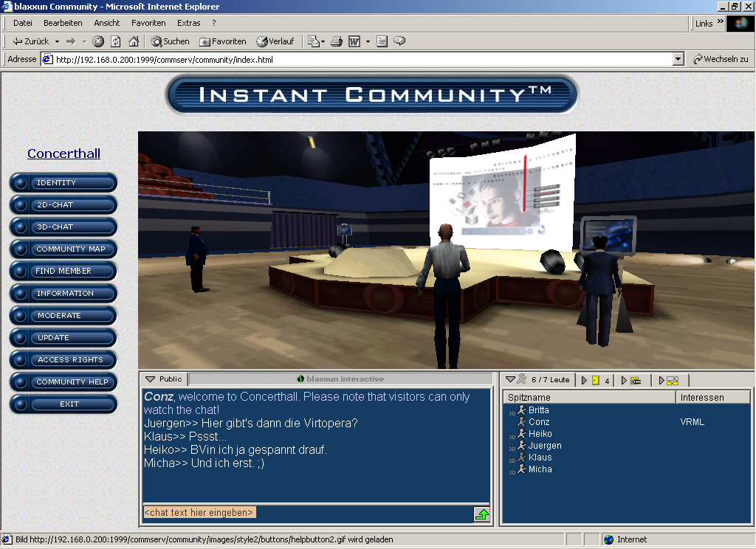The height and width of the screenshot is (549, 756).
Task: Click the Stop (X) toolbar icon
Action: (98, 41)
